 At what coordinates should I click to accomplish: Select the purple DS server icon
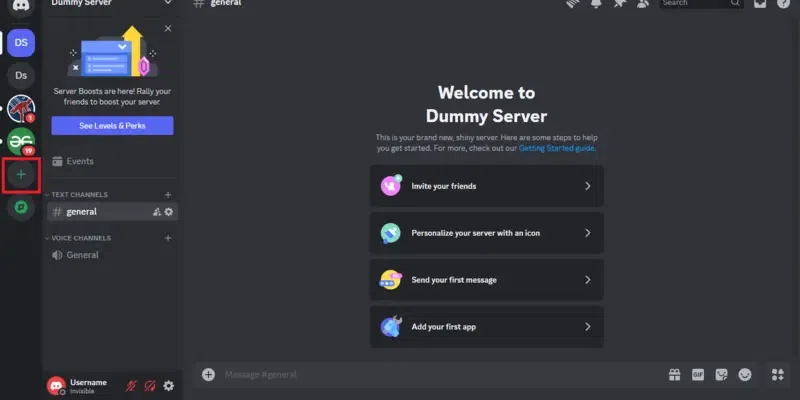[21, 43]
